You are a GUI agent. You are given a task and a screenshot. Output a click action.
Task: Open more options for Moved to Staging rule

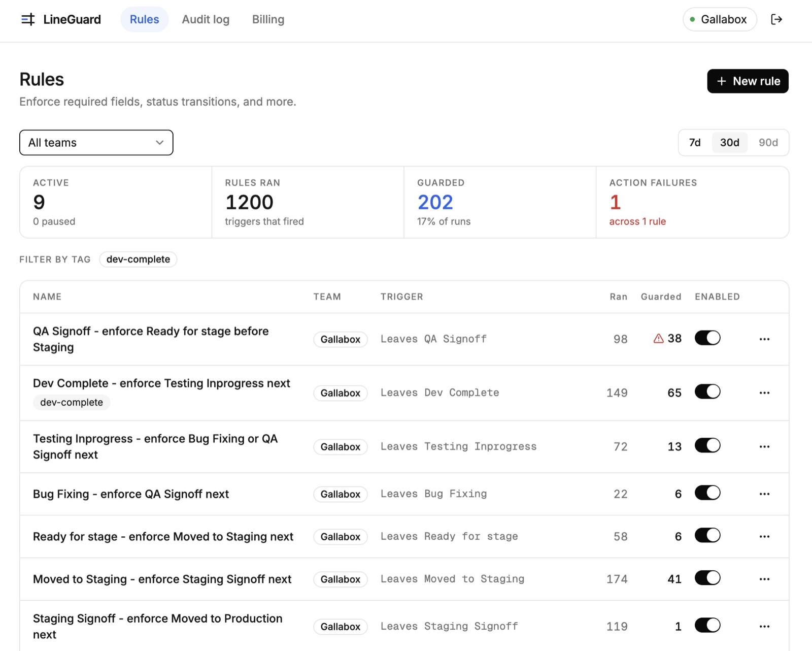pyautogui.click(x=765, y=579)
